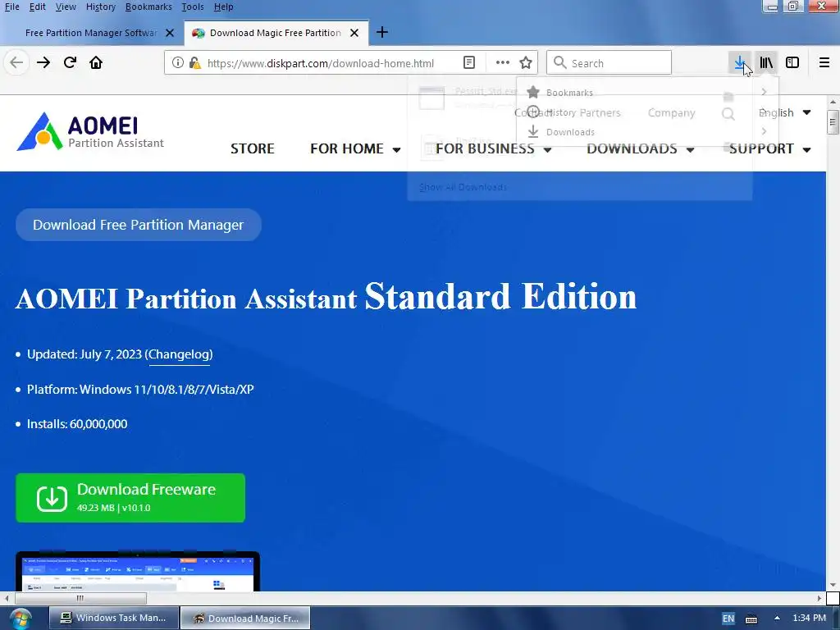This screenshot has width=840, height=630.
Task: Click the product screenshot thumbnail
Action: coord(138,571)
